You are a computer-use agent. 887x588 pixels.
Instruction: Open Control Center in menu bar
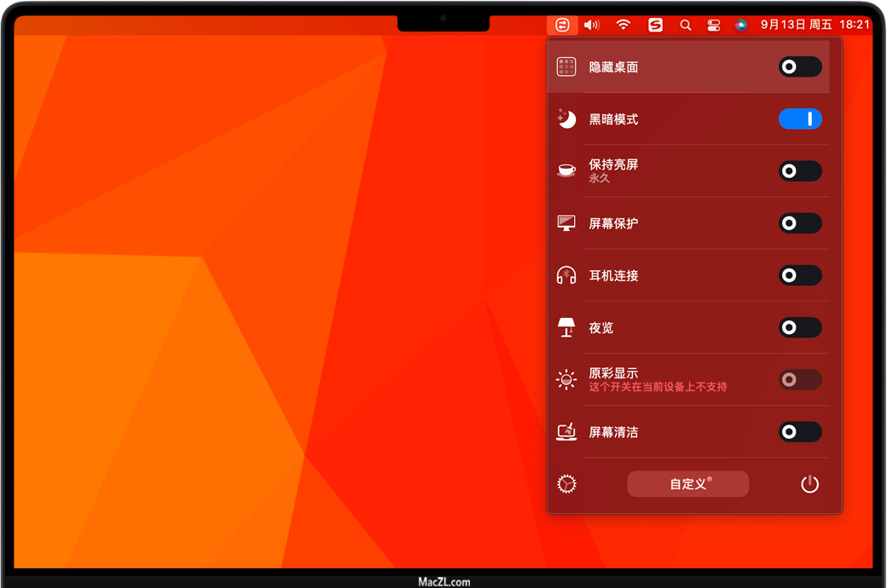pyautogui.click(x=714, y=25)
